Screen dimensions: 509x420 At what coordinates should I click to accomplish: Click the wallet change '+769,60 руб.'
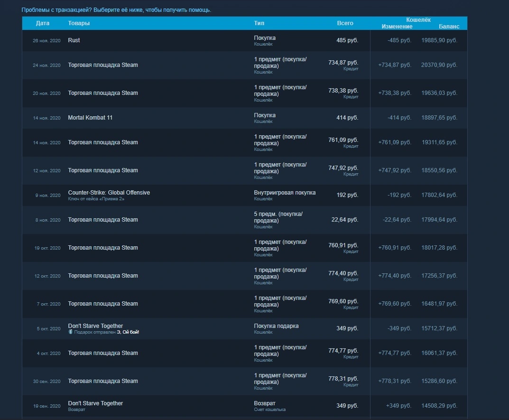pos(395,303)
